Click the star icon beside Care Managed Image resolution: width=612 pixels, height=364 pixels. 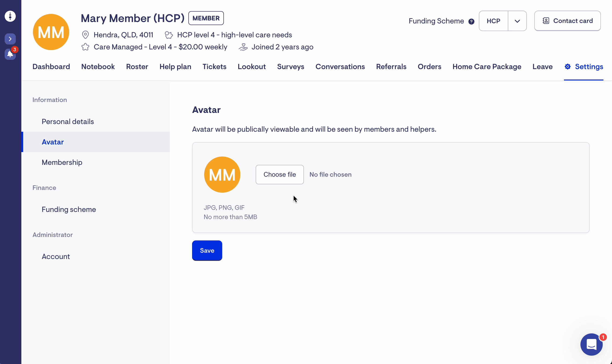85,47
